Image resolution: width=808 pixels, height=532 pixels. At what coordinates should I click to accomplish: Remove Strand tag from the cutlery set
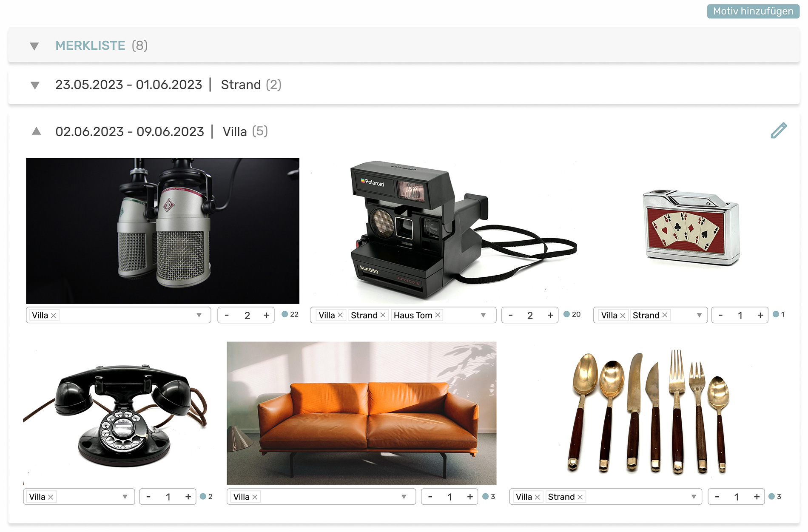pyautogui.click(x=580, y=497)
